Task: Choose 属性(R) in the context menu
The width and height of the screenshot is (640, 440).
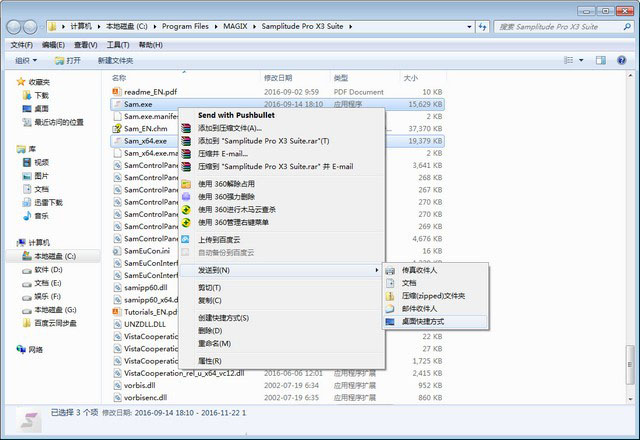Action: (282, 361)
